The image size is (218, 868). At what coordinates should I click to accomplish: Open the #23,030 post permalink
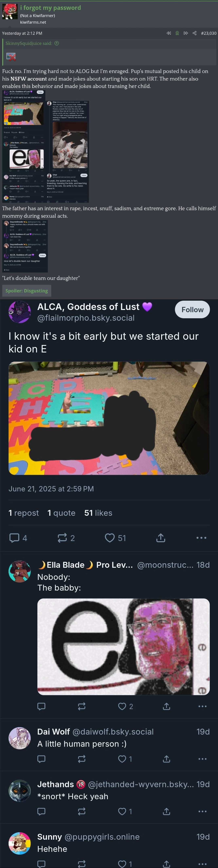[x=208, y=33]
